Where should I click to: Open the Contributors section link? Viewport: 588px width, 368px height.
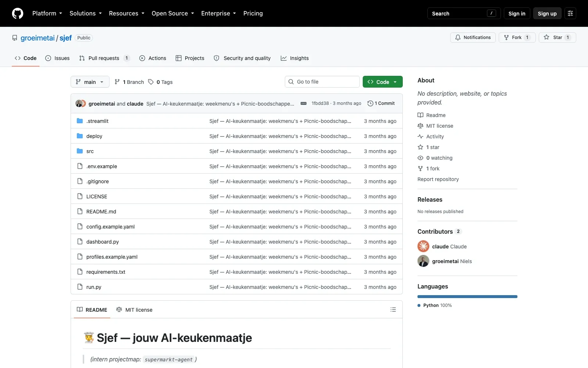(x=439, y=231)
